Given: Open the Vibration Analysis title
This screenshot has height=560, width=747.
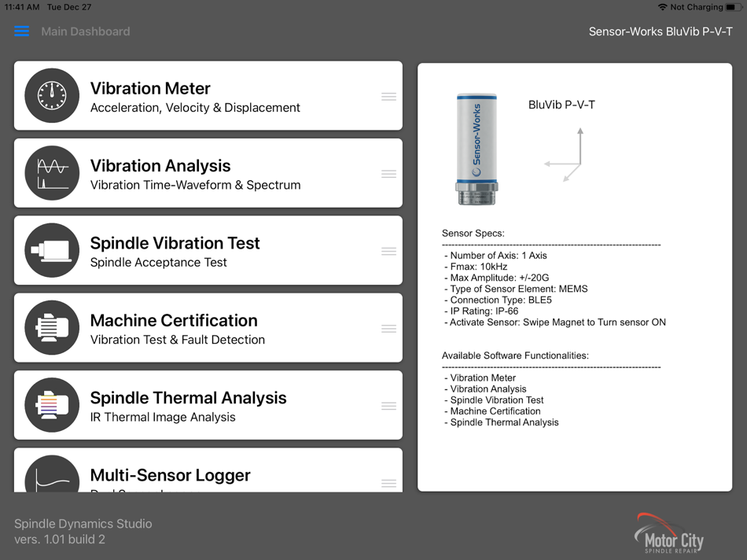Looking at the screenshot, I should pos(160,165).
